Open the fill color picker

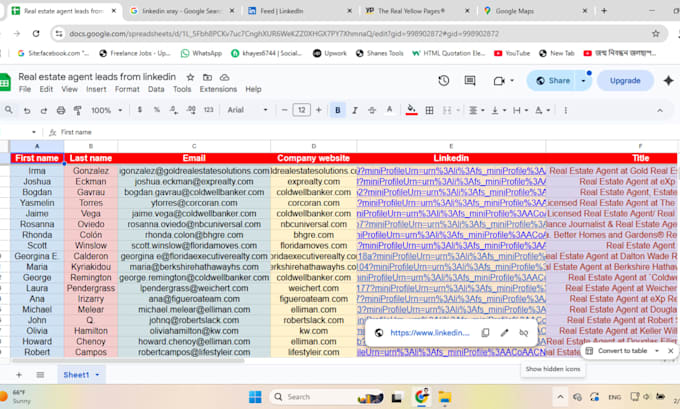[411, 110]
